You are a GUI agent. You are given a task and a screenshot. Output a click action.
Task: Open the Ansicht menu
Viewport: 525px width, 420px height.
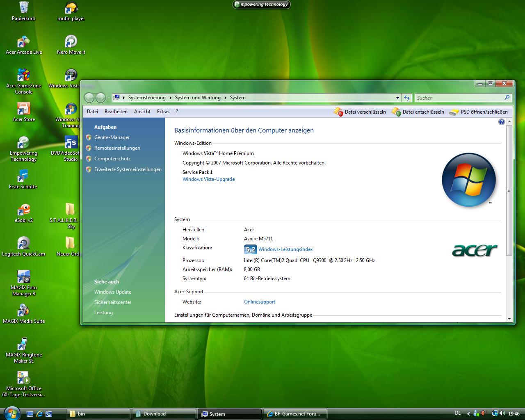click(142, 112)
